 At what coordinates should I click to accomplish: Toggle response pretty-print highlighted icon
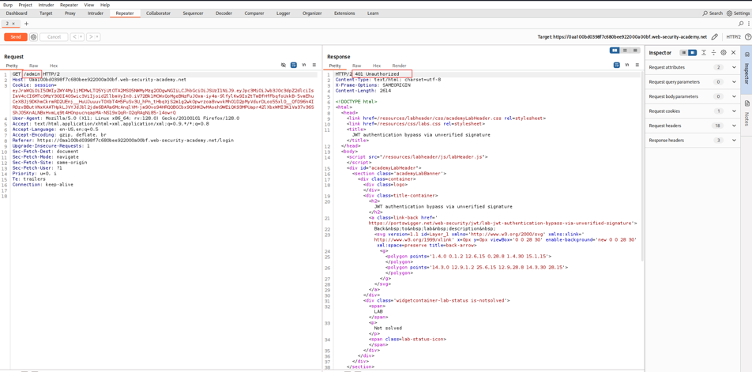coord(617,65)
